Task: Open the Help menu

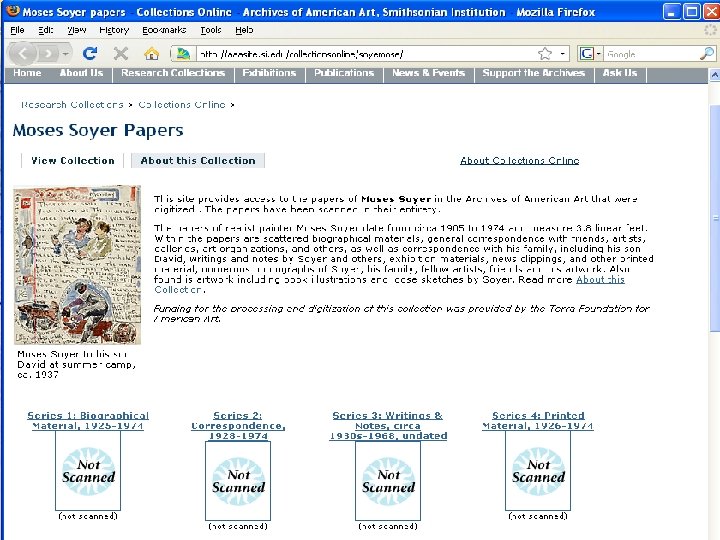Action: (x=244, y=30)
